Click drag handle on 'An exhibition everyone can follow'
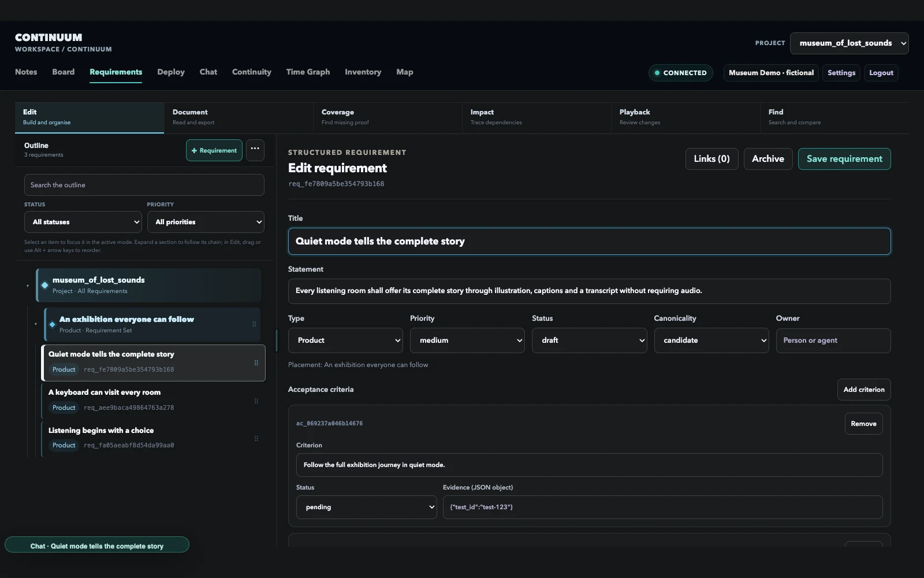 [254, 324]
